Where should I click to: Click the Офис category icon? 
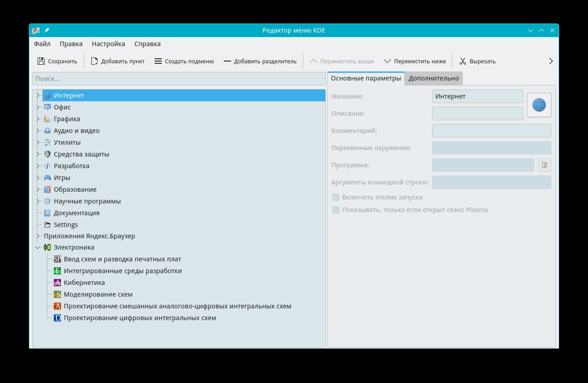click(47, 107)
